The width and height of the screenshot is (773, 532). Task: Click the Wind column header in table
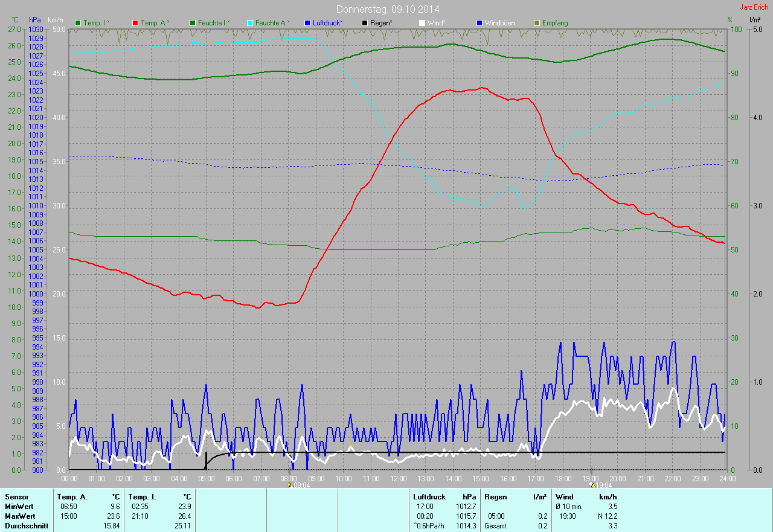pos(564,497)
